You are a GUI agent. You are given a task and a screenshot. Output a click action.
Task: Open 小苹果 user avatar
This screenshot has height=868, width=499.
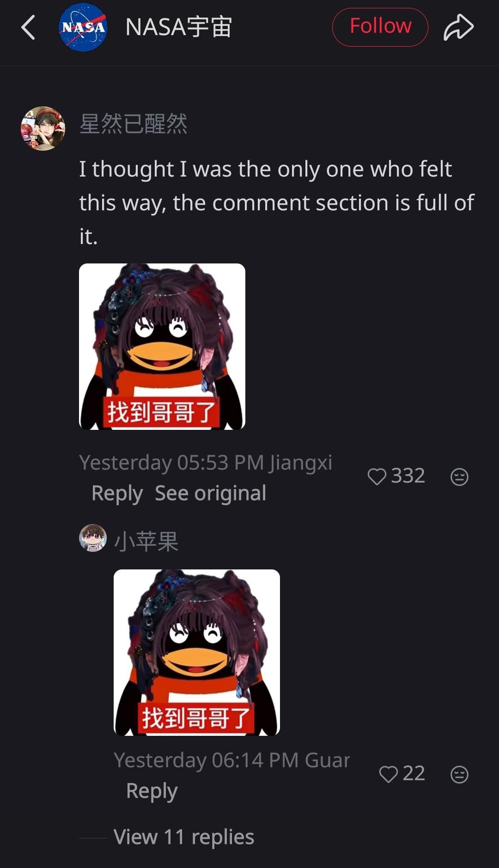point(93,538)
